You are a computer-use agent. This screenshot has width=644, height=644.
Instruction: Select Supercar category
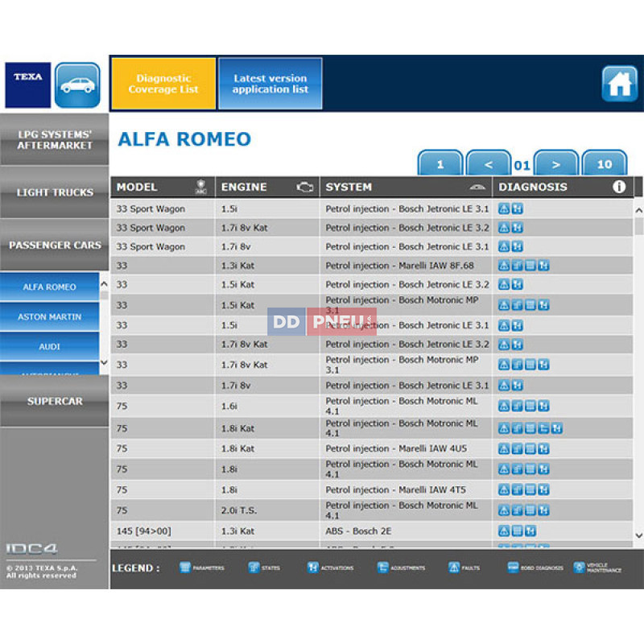pos(54,401)
